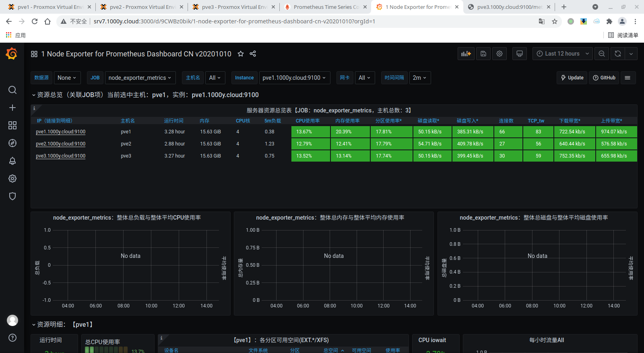Zoom out the time range

click(x=602, y=54)
